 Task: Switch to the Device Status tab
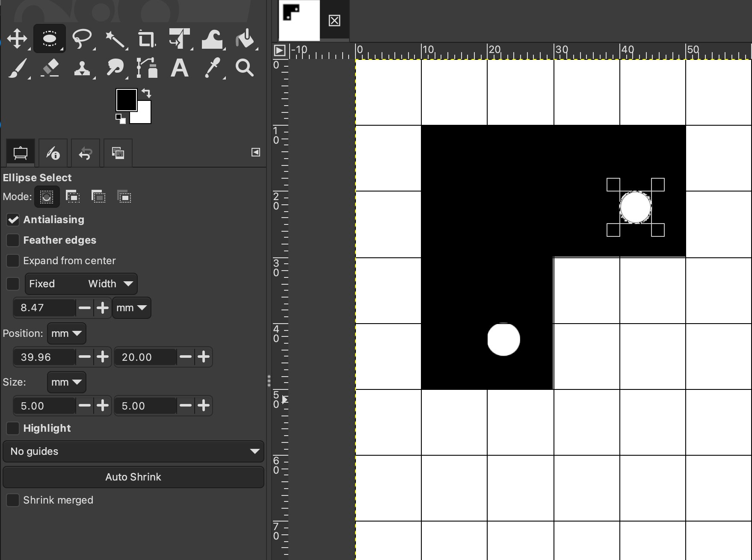[53, 153]
